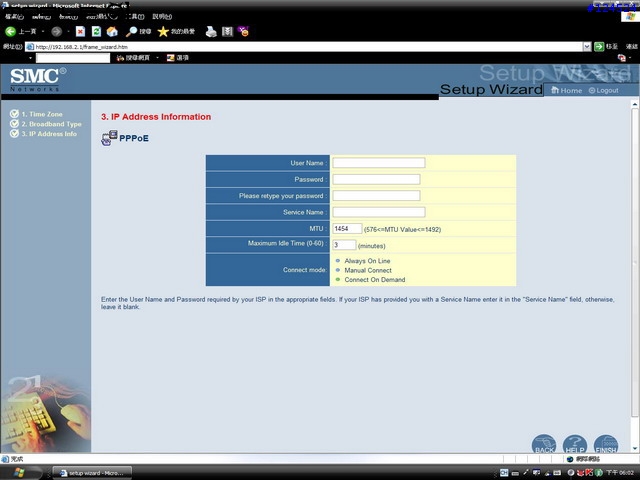Click the Home link in header

pos(567,90)
